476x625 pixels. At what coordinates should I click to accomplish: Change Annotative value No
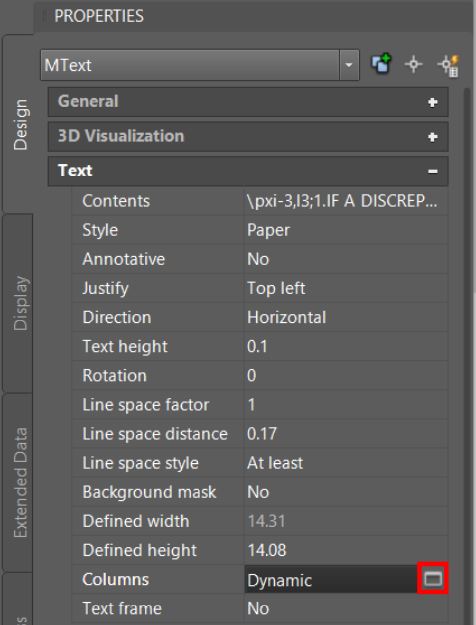click(346, 259)
